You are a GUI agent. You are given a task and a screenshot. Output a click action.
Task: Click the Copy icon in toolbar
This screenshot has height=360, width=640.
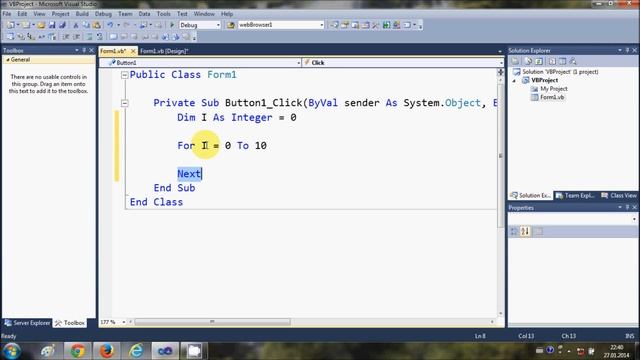click(x=86, y=25)
